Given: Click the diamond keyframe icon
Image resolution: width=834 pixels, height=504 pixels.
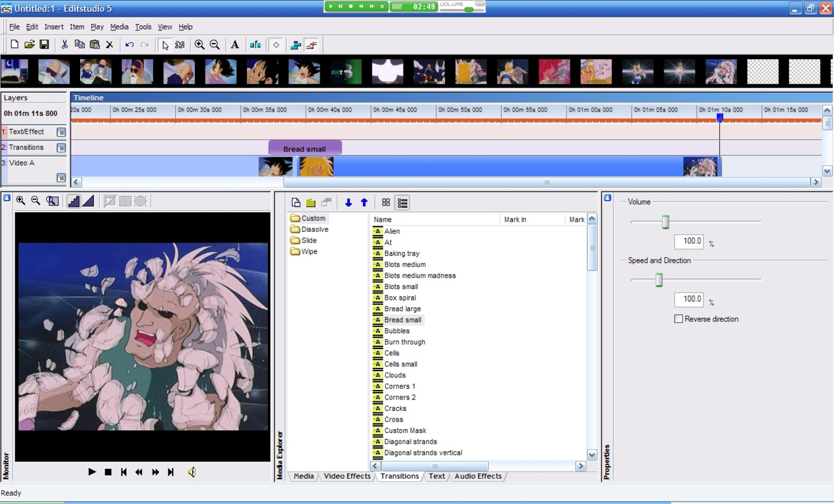Looking at the screenshot, I should 275,45.
